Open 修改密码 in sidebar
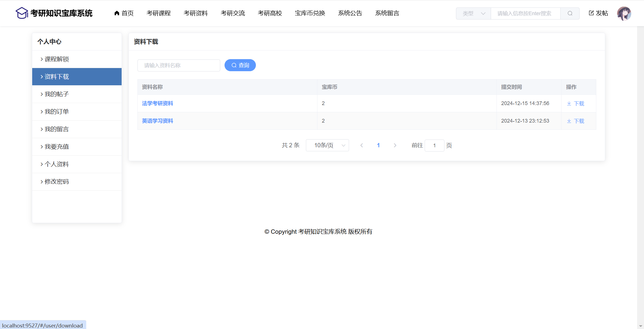 57,182
